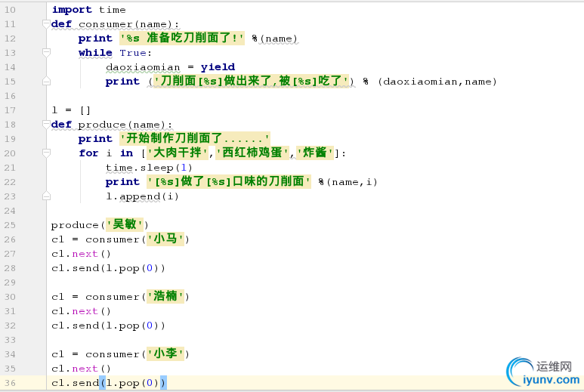Collapse the while True loop fold marker
The width and height of the screenshot is (584, 392).
46,53
